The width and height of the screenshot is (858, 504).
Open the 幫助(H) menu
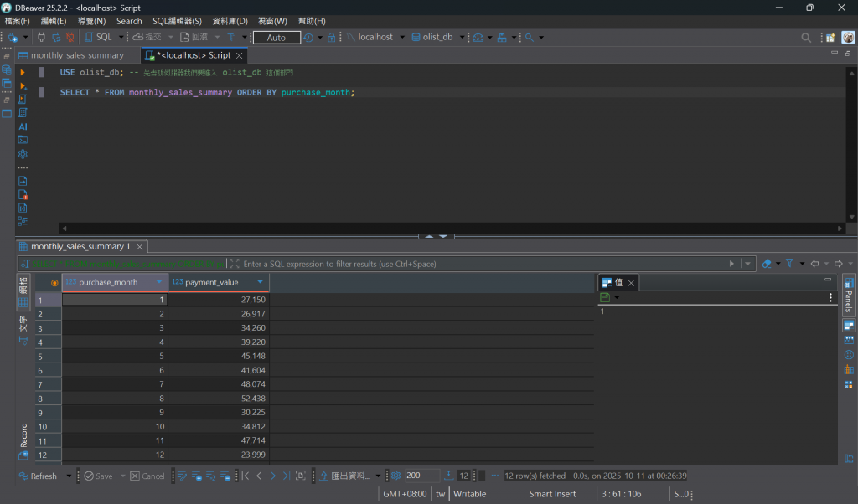pyautogui.click(x=312, y=21)
